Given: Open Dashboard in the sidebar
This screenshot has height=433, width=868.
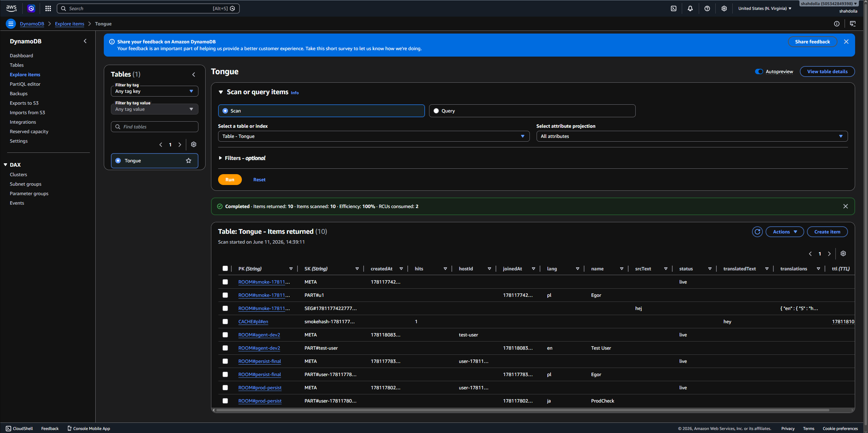Looking at the screenshot, I should pyautogui.click(x=21, y=56).
